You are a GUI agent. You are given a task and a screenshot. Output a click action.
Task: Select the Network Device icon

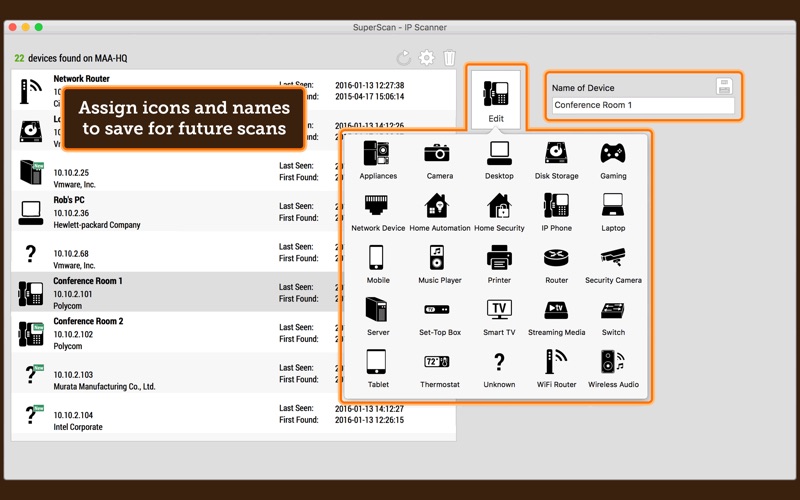tap(378, 206)
